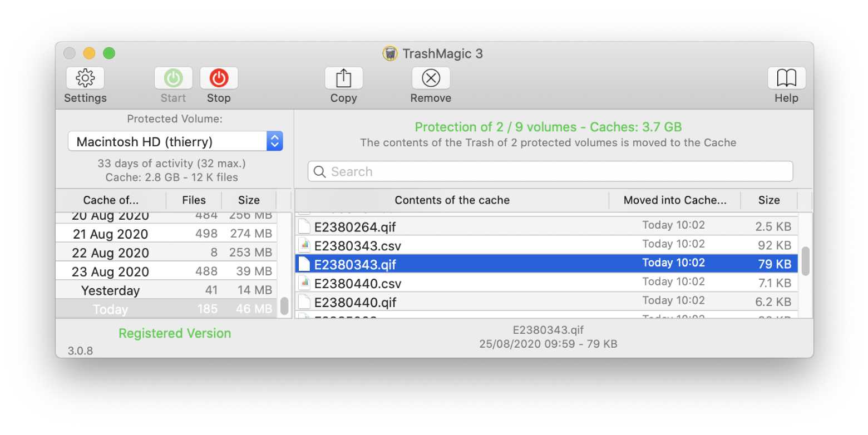868x435 pixels.
Task: Click the 7.1 KB size cell
Action: click(x=775, y=283)
